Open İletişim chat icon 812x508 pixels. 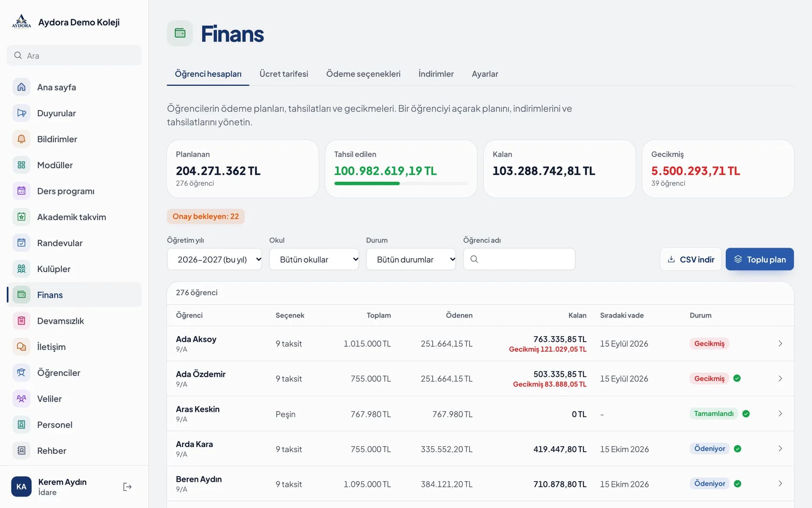[x=21, y=347]
